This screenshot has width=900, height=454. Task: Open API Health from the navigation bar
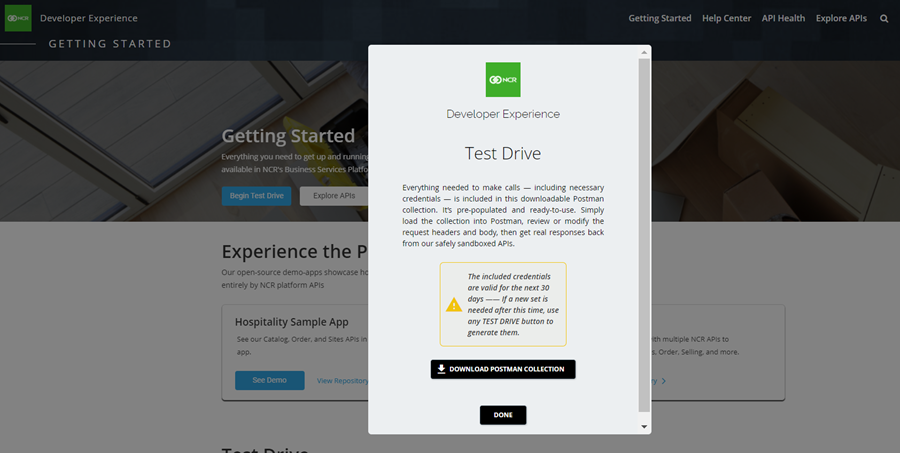coord(783,19)
